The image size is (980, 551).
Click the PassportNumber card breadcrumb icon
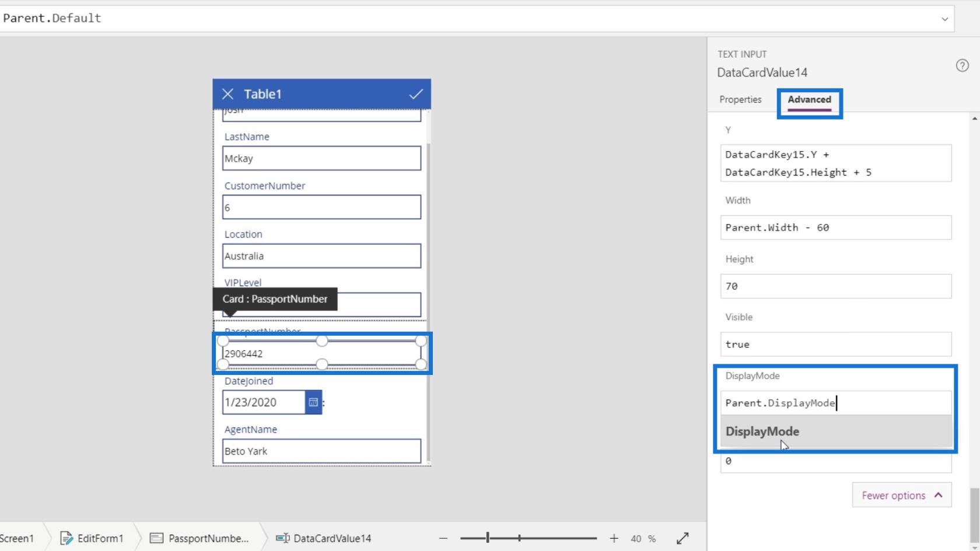(x=156, y=538)
